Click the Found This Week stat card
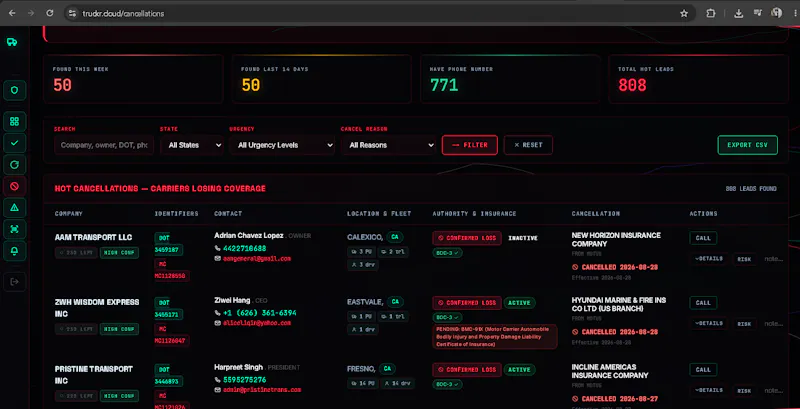 (133, 79)
